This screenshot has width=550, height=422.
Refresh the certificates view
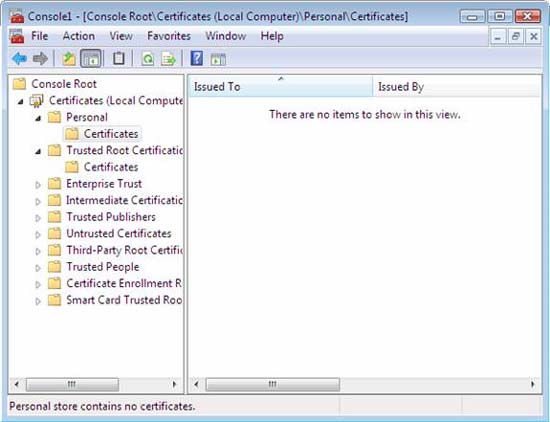click(x=148, y=59)
